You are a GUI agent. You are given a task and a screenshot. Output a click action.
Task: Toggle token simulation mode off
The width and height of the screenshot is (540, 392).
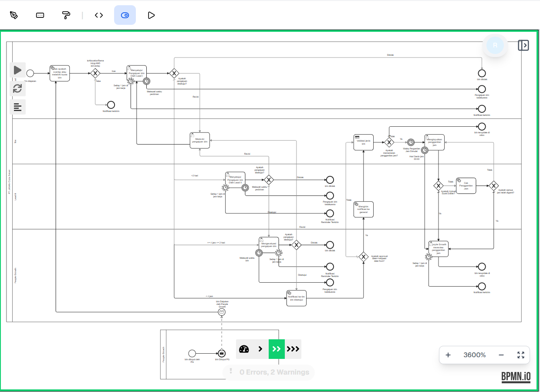point(125,15)
